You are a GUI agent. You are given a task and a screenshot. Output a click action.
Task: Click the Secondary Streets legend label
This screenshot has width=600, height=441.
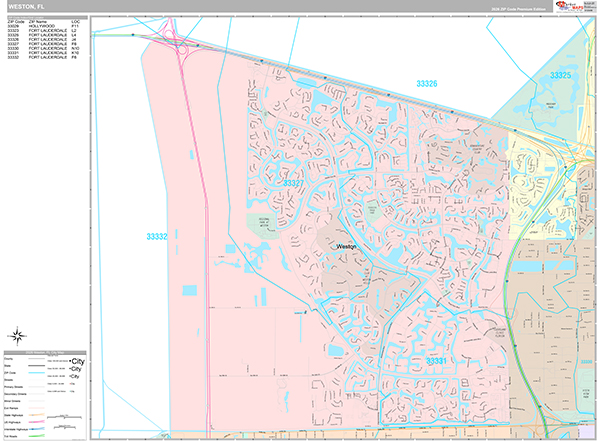click(x=15, y=394)
